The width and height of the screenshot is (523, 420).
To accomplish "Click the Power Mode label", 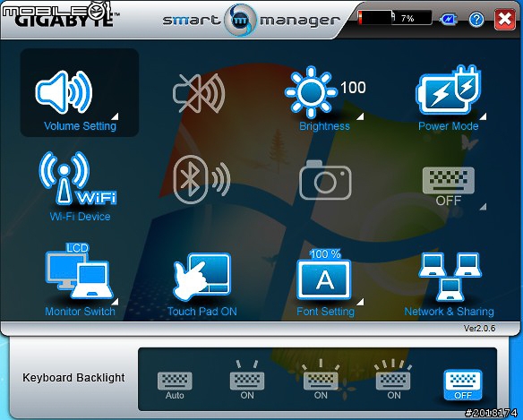I will click(449, 126).
